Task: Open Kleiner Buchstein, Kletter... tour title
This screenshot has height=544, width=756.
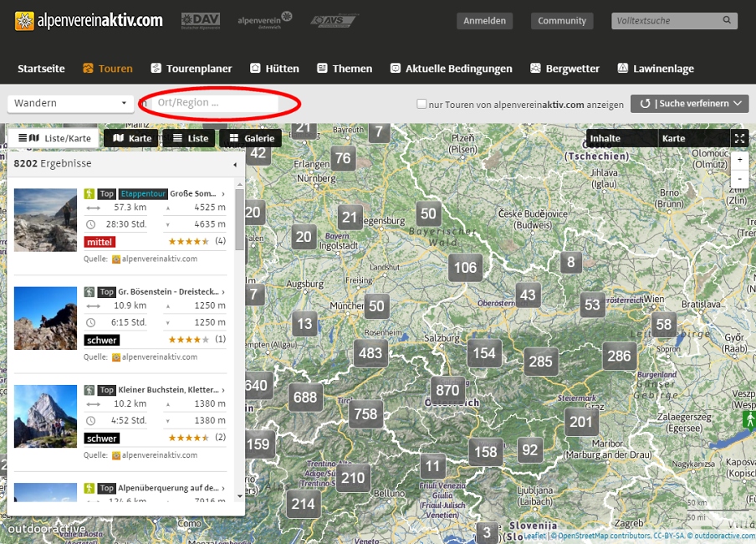Action: pyautogui.click(x=168, y=390)
